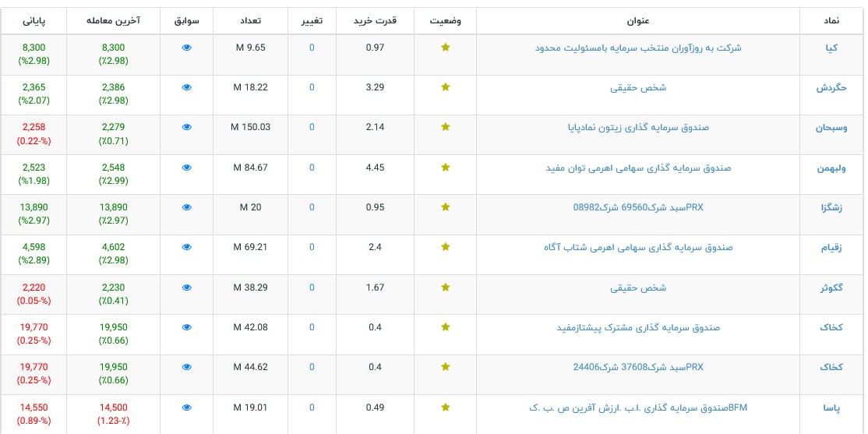Viewport: 868px width, 434px height.
Task: Sort by the نماد column header
Action: tap(831, 20)
